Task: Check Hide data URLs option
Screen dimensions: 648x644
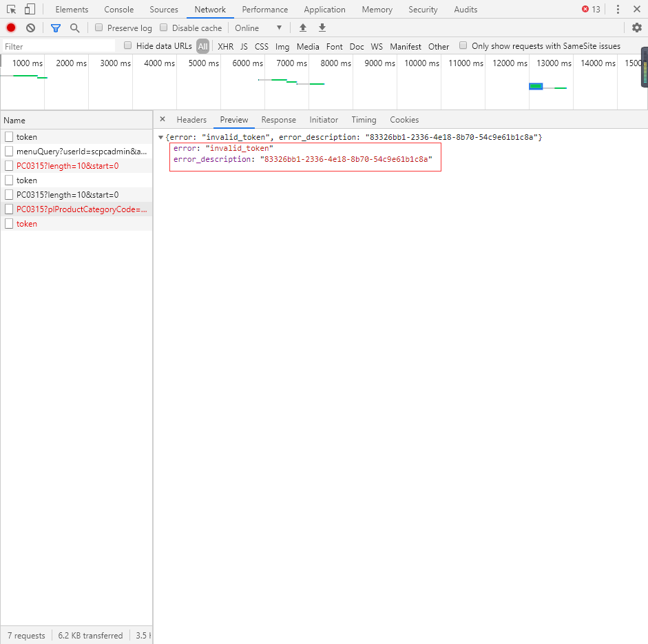Action: tap(127, 45)
